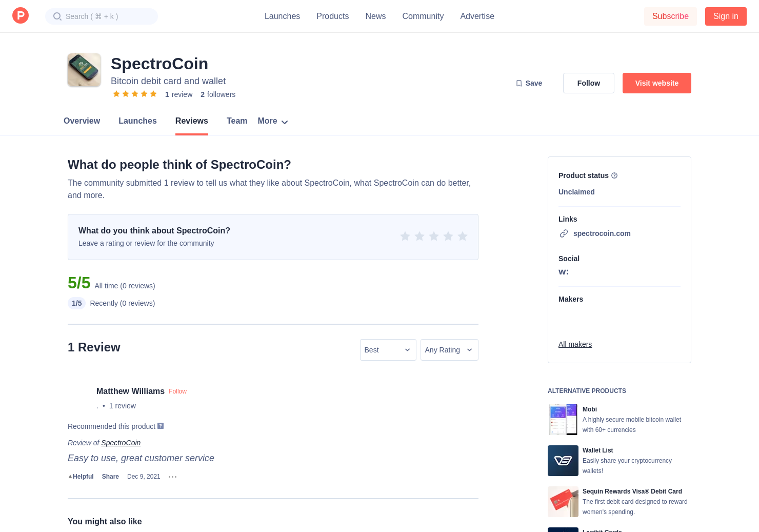The image size is (759, 532).
Task: Open the search bar
Action: point(101,16)
